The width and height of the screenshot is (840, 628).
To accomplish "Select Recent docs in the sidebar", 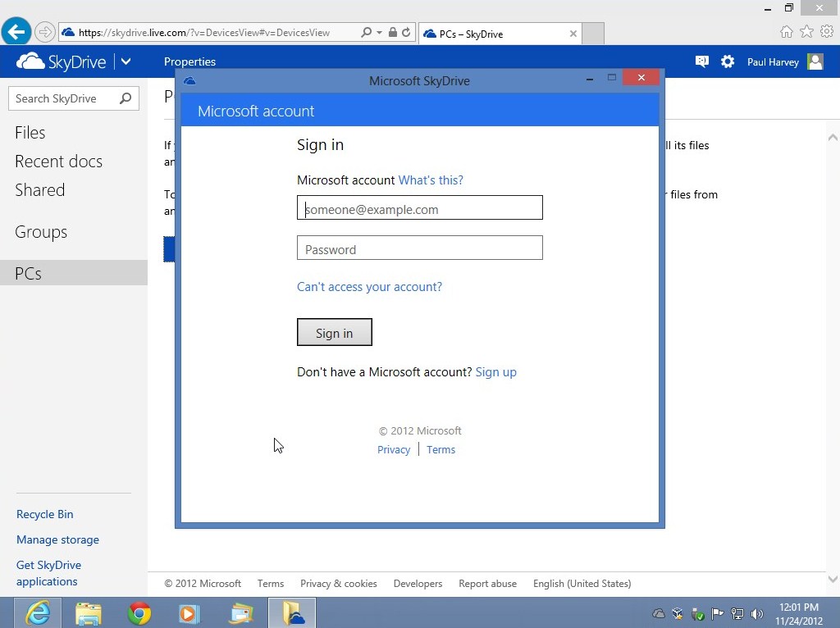I will coord(58,162).
